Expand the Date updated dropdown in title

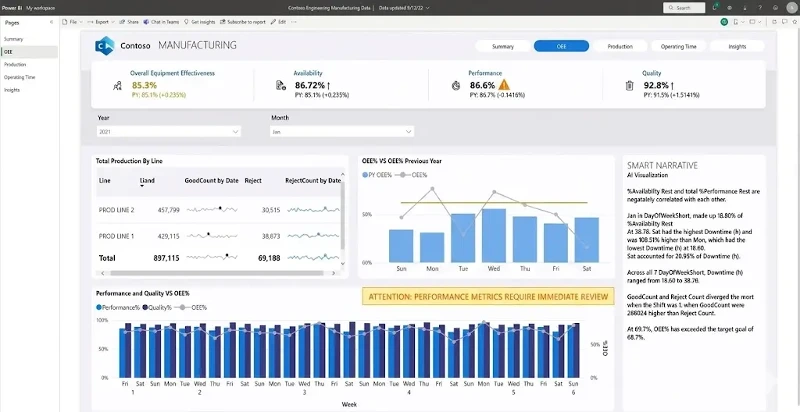coord(428,8)
